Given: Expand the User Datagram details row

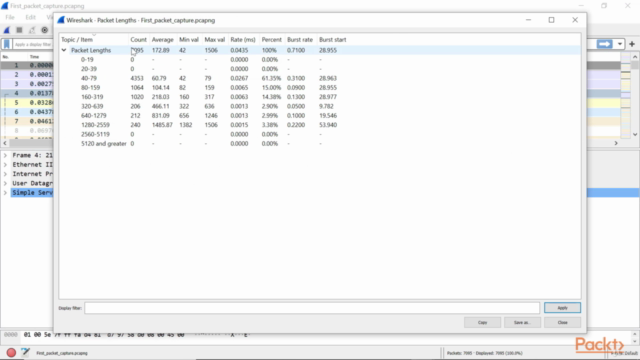Looking at the screenshot, I should pyautogui.click(x=5, y=184).
